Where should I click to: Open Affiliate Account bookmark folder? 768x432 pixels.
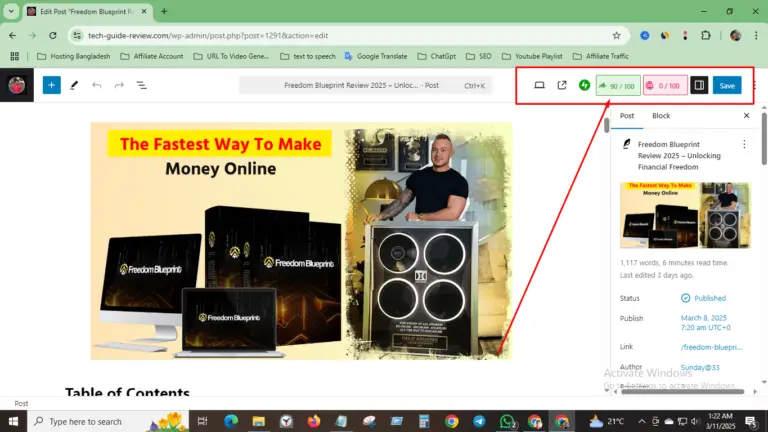[152, 56]
